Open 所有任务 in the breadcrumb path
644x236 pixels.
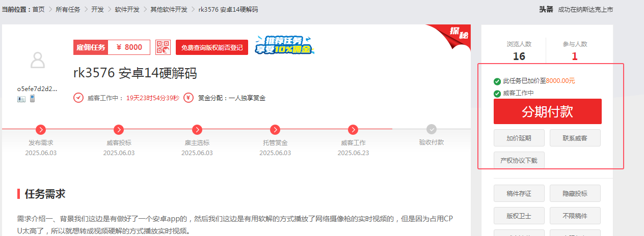68,10
